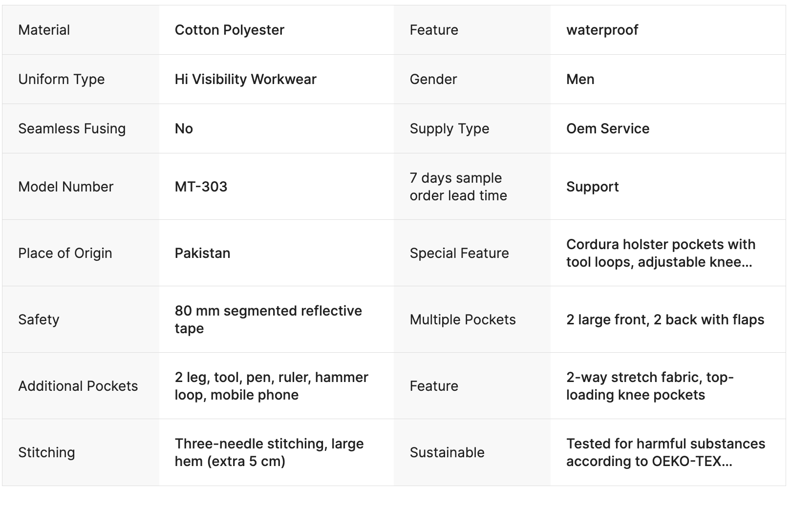Click the Oem Service supply value
The width and height of the screenshot is (812, 510).
[607, 128]
